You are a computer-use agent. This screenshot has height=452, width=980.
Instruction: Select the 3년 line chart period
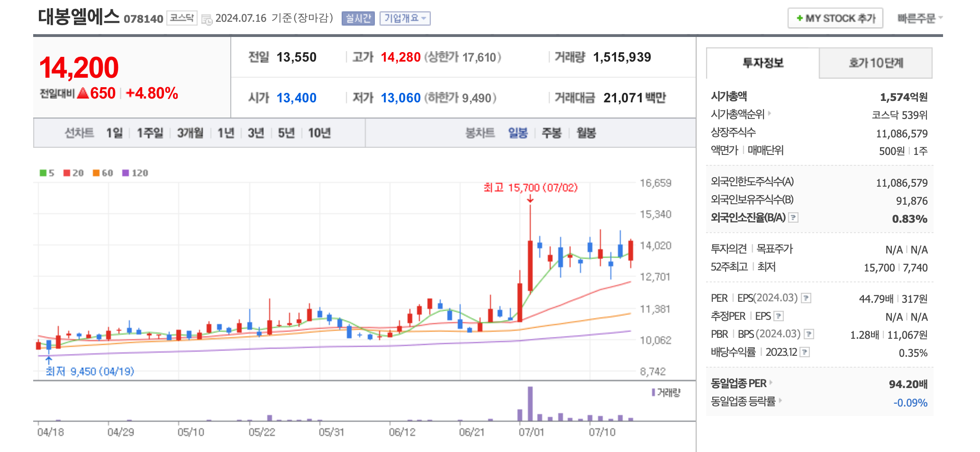coord(256,133)
